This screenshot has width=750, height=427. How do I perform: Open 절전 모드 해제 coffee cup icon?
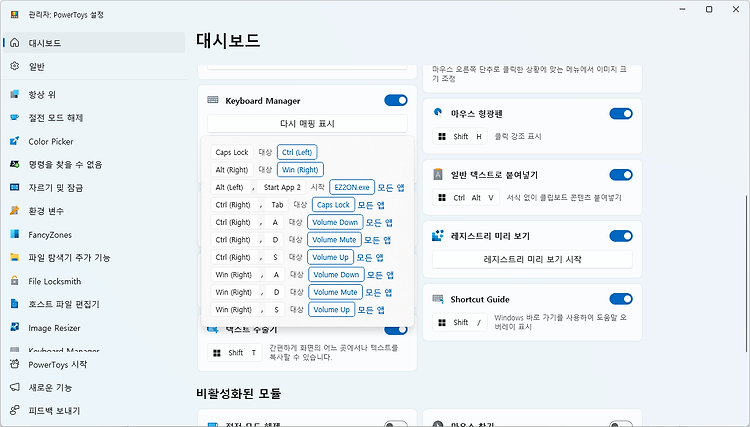15,118
